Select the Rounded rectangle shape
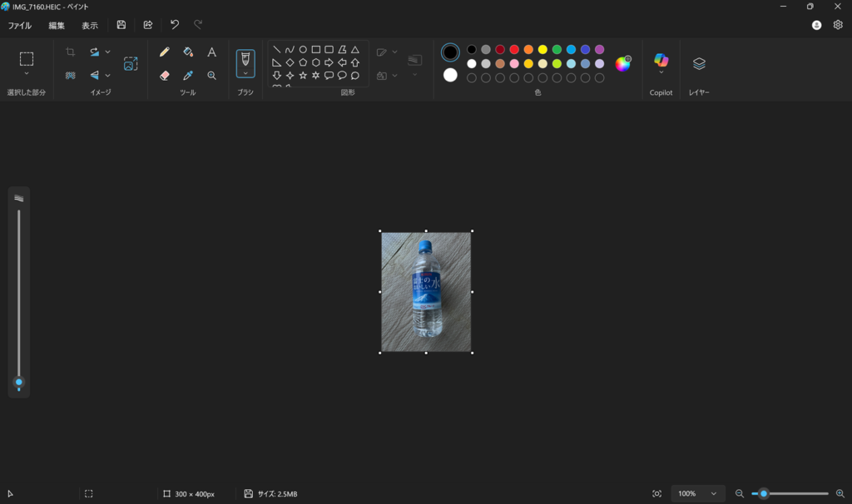Screen dimensions: 852x504 329,49
